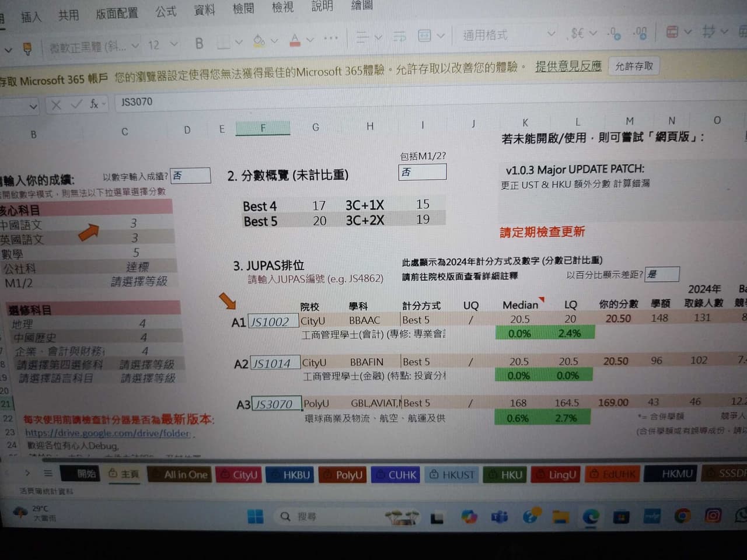Expand the font size 12 dropdown
This screenshot has height=560, width=747.
coord(174,44)
